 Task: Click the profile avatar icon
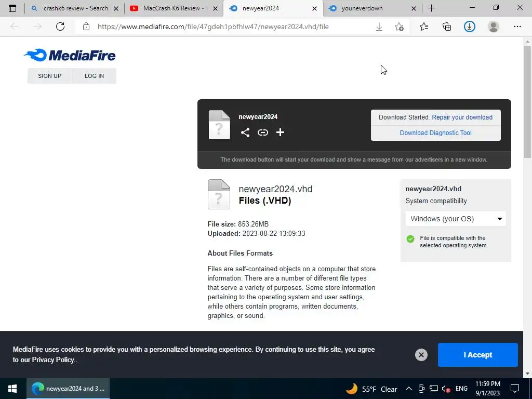pos(494,26)
